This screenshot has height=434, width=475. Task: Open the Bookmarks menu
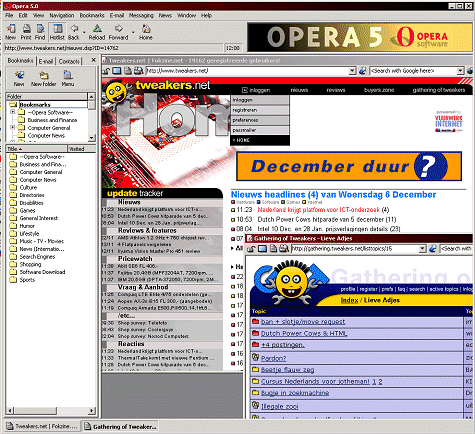pyautogui.click(x=92, y=15)
